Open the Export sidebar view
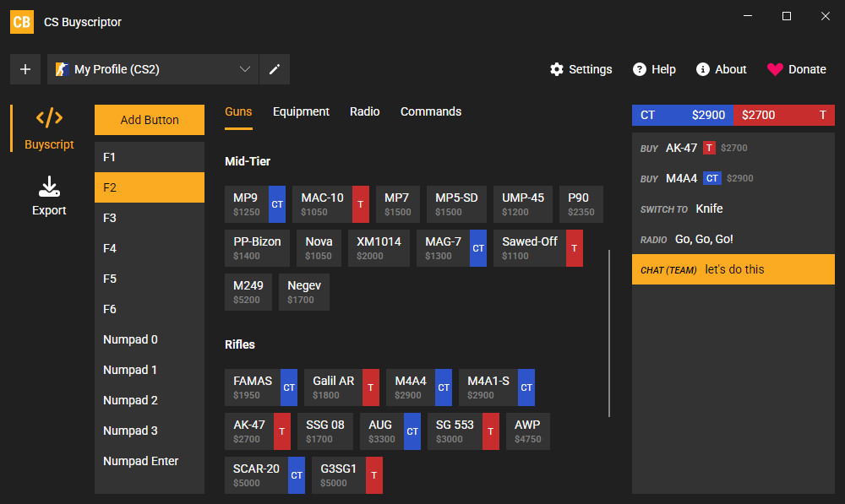 click(x=49, y=196)
